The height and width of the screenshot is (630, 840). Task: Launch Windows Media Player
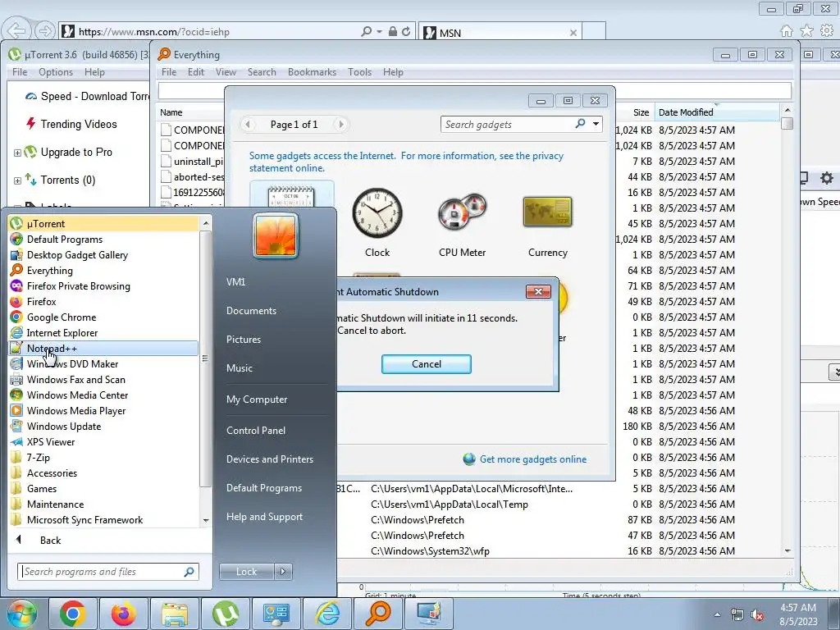point(103,410)
